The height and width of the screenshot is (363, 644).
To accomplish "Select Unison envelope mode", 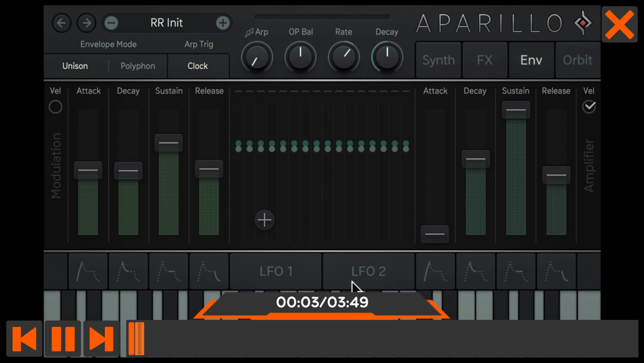I will point(75,66).
